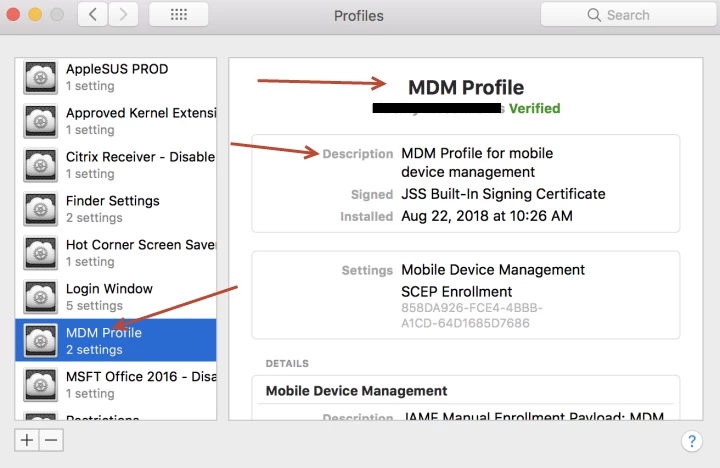This screenshot has width=720, height=468.
Task: Select the Login Window profile
Action: 116,297
